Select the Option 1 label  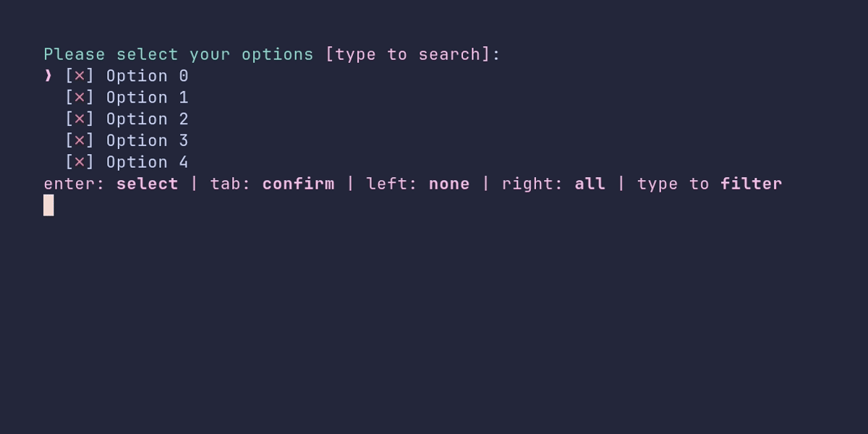(x=148, y=98)
